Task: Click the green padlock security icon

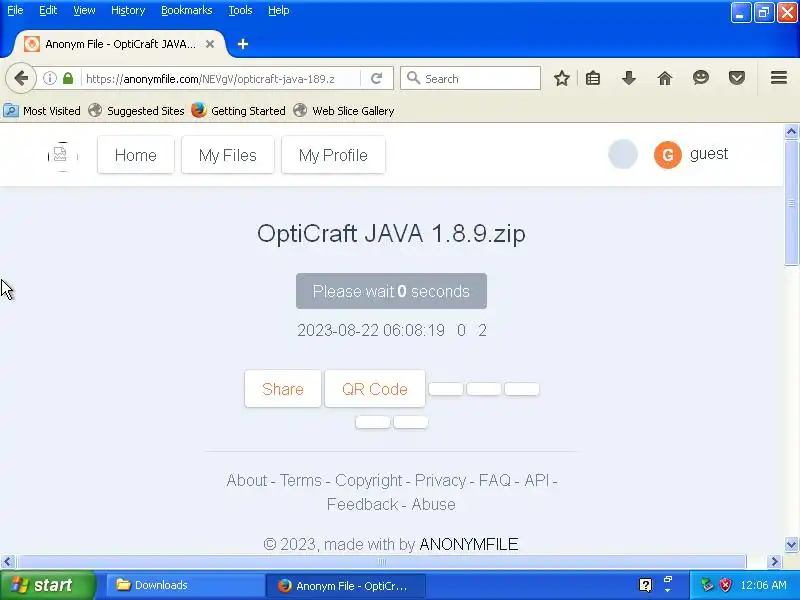Action: tap(68, 79)
